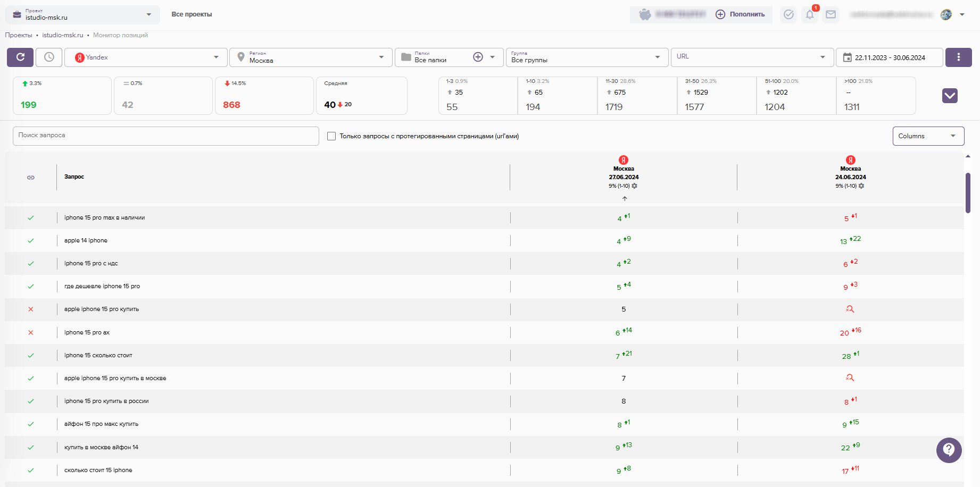Select the 31-50 positions range card
The width and height of the screenshot is (980, 487).
pos(717,96)
